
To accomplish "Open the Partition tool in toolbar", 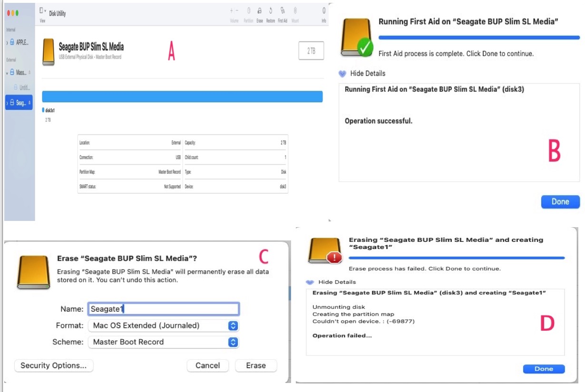I will pyautogui.click(x=248, y=10).
